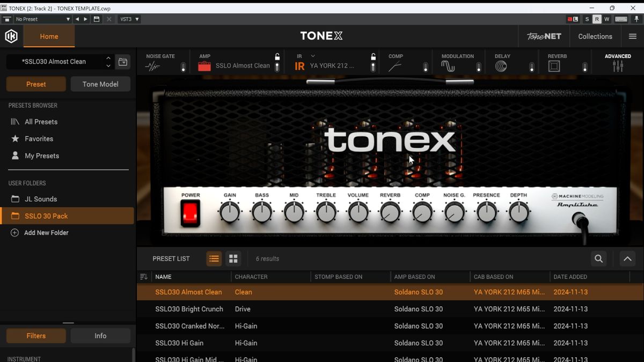Screen dimensions: 644x362
Task: Open the Modulation wave icon
Action: coord(448,66)
